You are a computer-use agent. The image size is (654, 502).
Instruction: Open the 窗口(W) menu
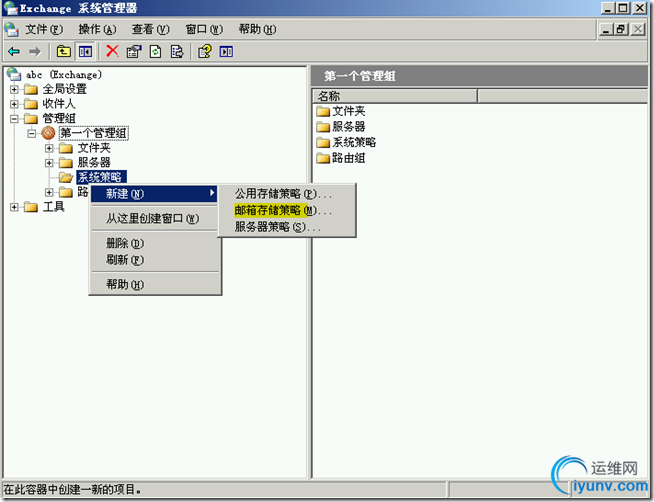[x=204, y=29]
